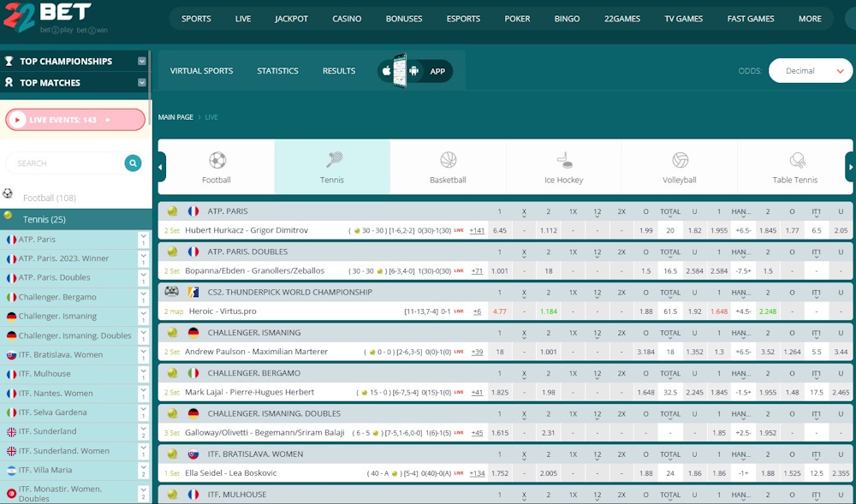The height and width of the screenshot is (504, 856).
Task: Bet on odds 1.825 for Mark Lajal
Action: click(x=500, y=392)
